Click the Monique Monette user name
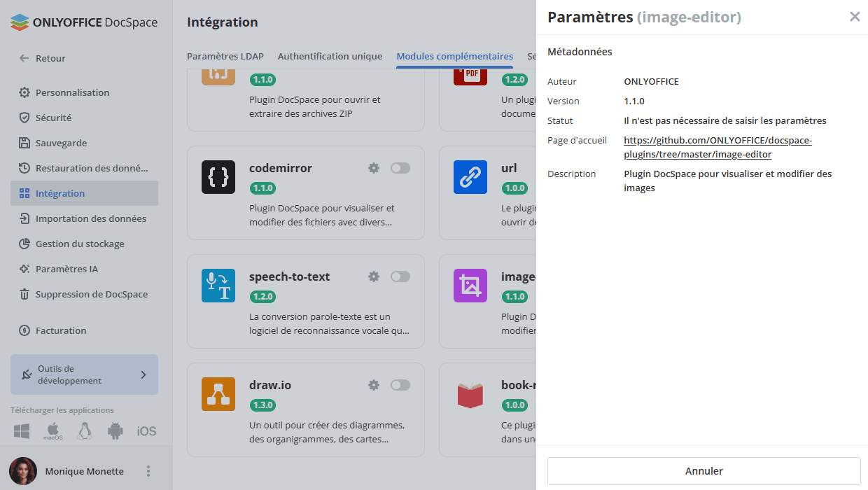Image resolution: width=868 pixels, height=490 pixels. pyautogui.click(x=84, y=471)
